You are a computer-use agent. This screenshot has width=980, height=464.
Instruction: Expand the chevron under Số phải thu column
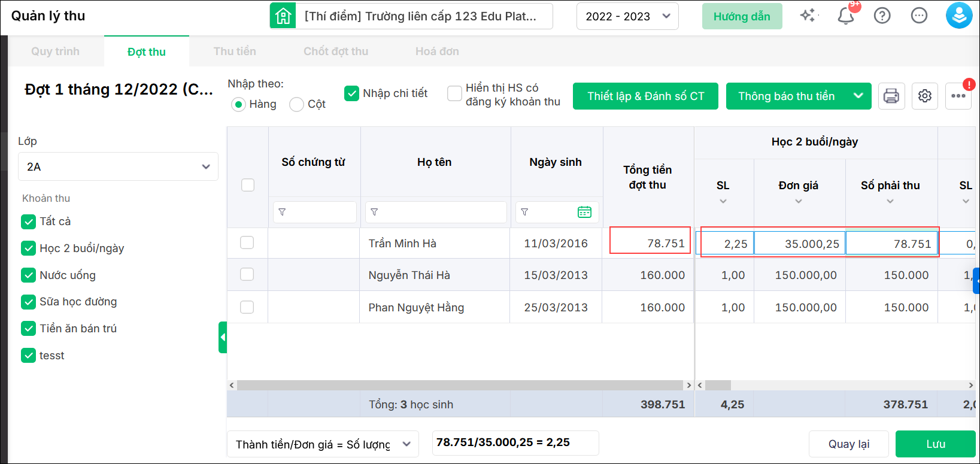point(890,201)
